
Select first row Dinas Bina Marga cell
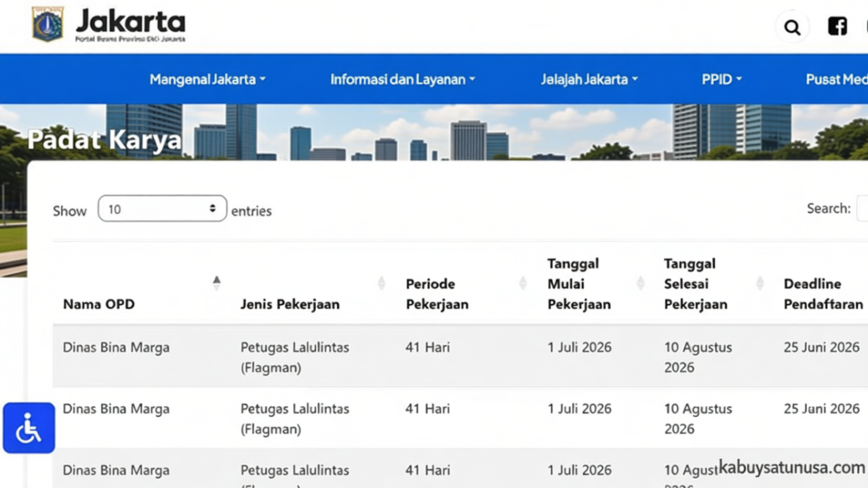pos(116,348)
